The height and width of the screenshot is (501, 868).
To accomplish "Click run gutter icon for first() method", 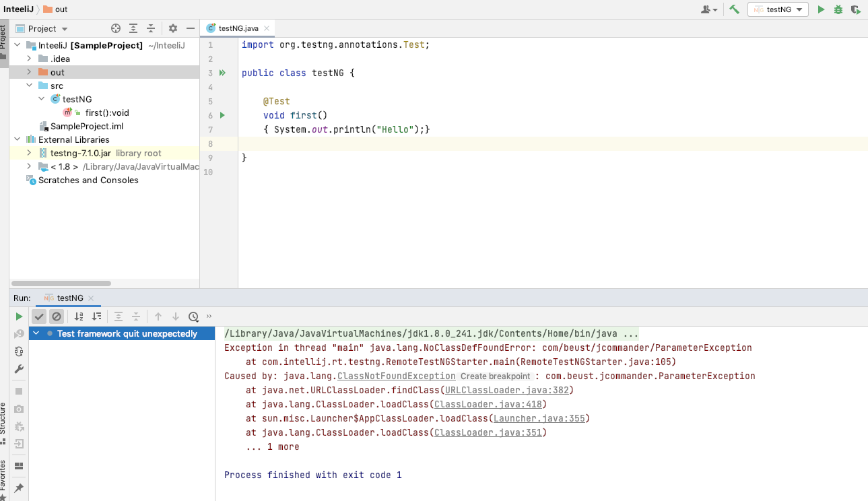I will [222, 115].
